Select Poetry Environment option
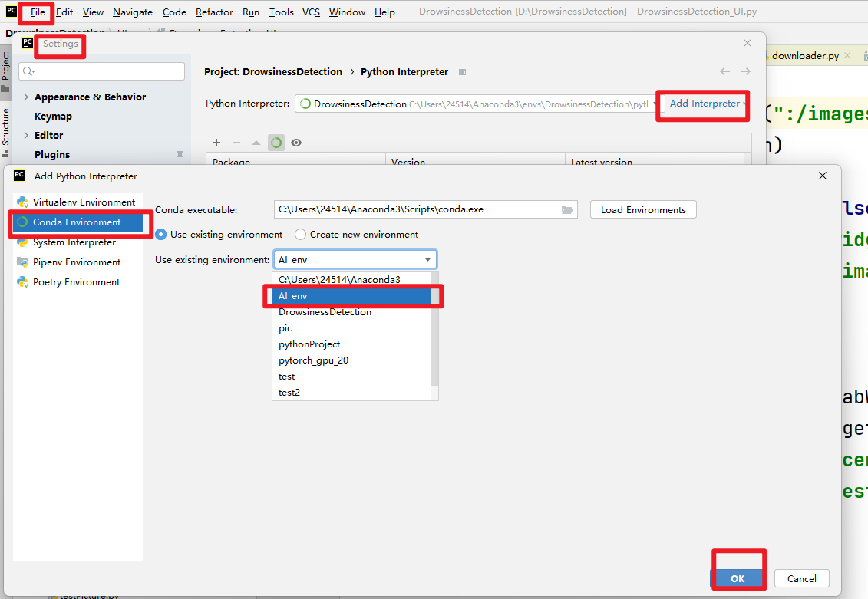The width and height of the screenshot is (868, 599). 78,282
